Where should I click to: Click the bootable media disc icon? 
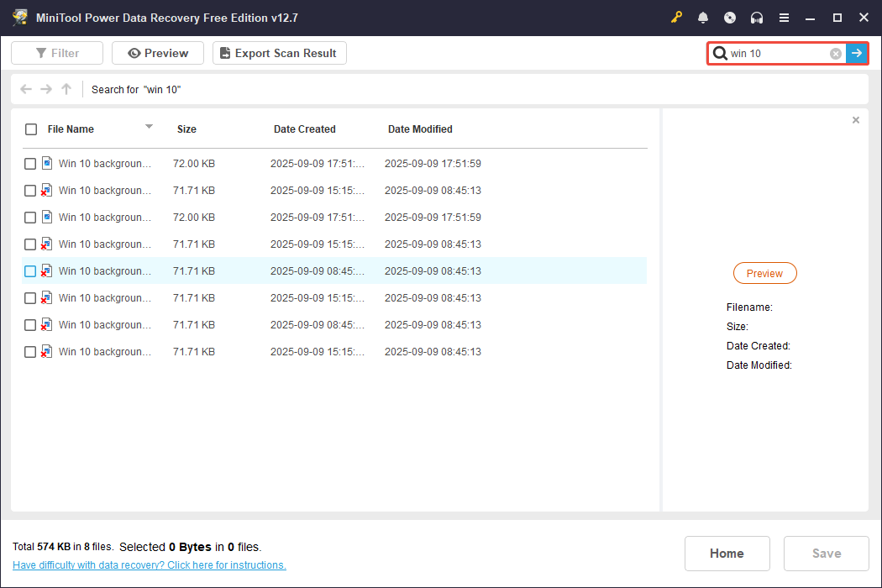[x=729, y=17]
